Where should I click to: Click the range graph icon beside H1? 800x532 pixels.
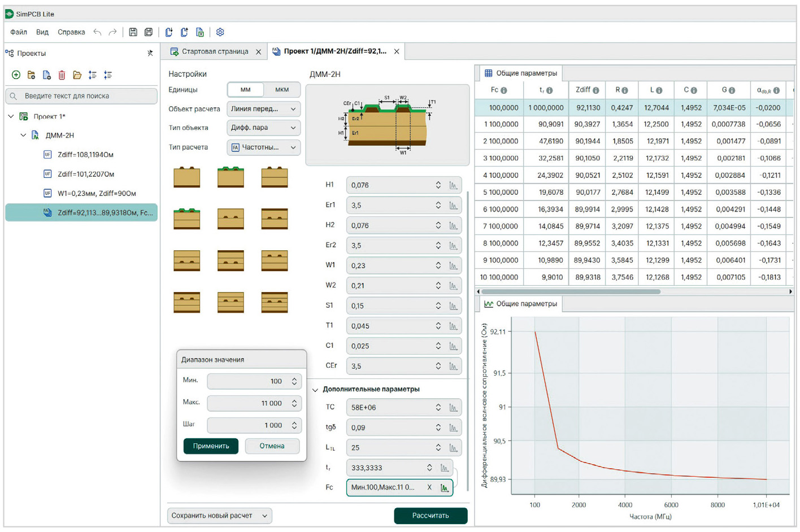pyautogui.click(x=453, y=185)
